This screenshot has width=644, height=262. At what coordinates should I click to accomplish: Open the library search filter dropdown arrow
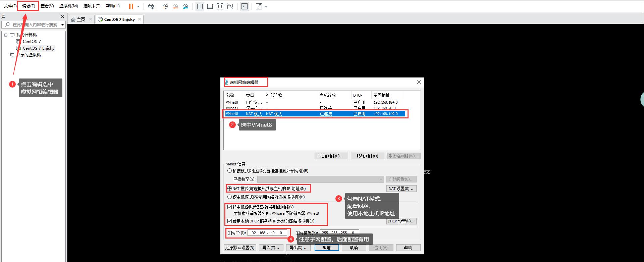tap(62, 25)
